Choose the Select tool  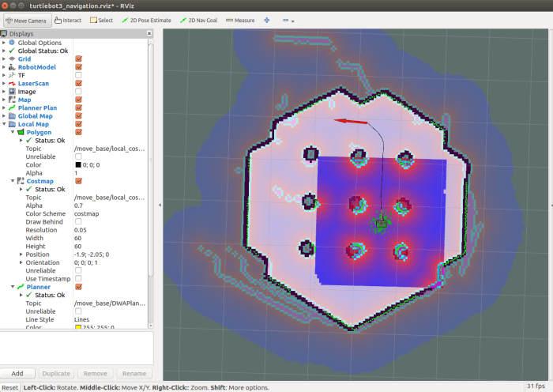[x=102, y=21]
